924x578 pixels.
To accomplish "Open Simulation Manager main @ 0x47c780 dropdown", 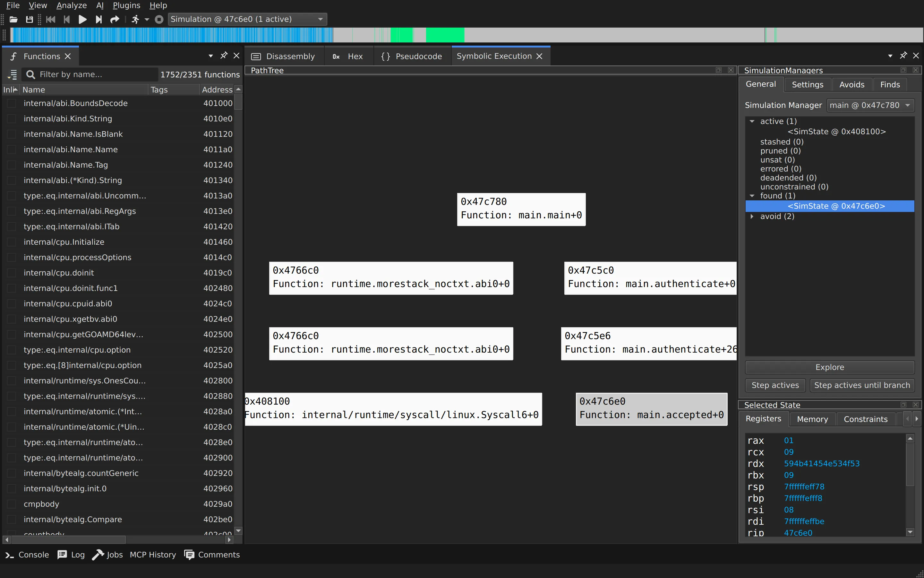I will [x=870, y=105].
